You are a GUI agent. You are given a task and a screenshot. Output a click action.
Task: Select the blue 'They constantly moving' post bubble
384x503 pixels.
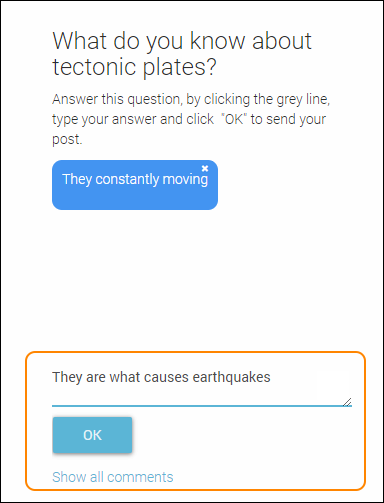tap(135, 185)
